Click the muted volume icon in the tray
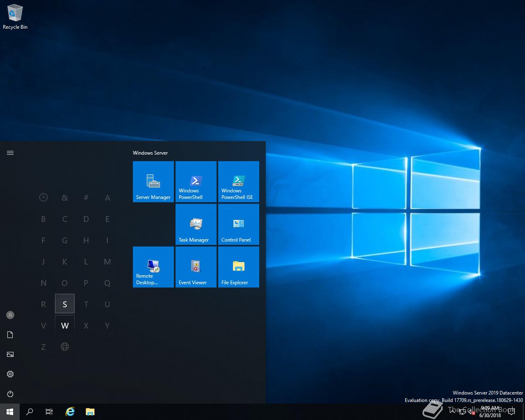The height and width of the screenshot is (420, 525). (472, 412)
